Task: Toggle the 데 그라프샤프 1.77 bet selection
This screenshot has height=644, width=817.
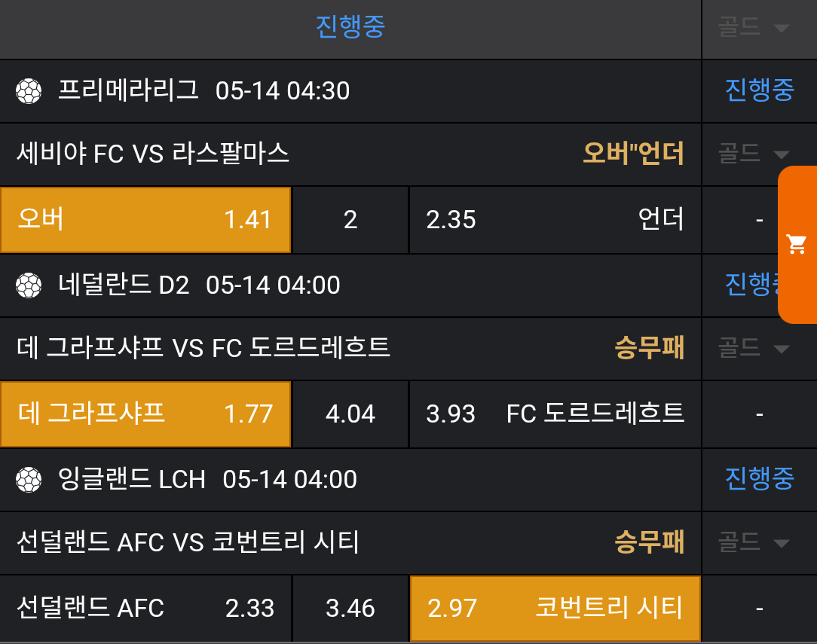Action: point(145,414)
